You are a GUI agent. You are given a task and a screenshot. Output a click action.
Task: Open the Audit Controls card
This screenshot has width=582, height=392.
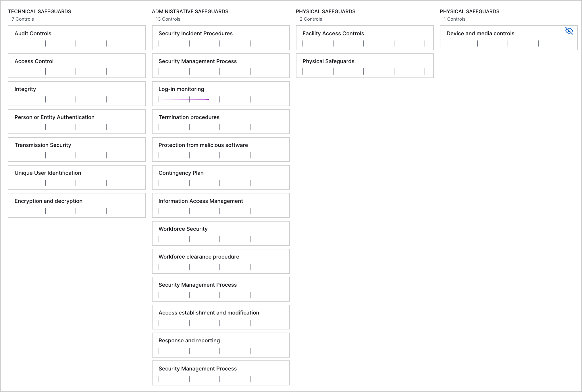tap(77, 38)
